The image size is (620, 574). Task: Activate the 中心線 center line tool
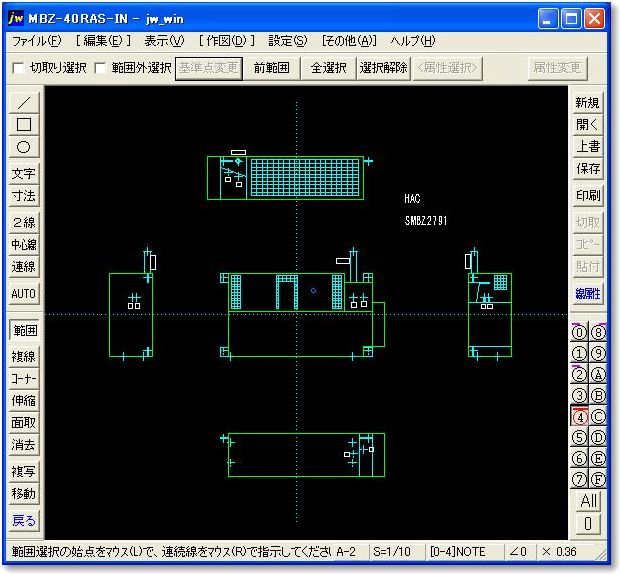24,245
